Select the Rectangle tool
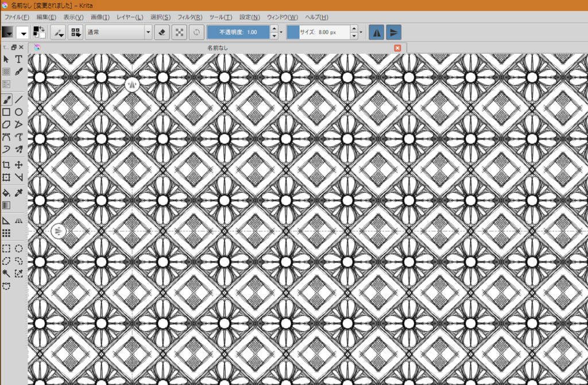 [6, 112]
